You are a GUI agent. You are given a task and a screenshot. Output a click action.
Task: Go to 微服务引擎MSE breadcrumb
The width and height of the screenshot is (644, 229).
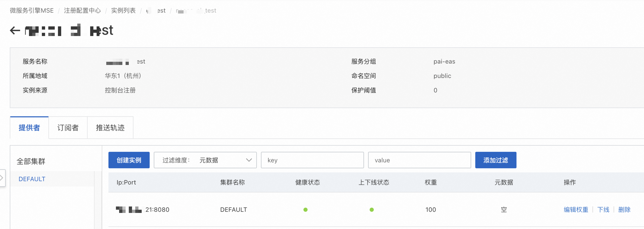point(32,11)
